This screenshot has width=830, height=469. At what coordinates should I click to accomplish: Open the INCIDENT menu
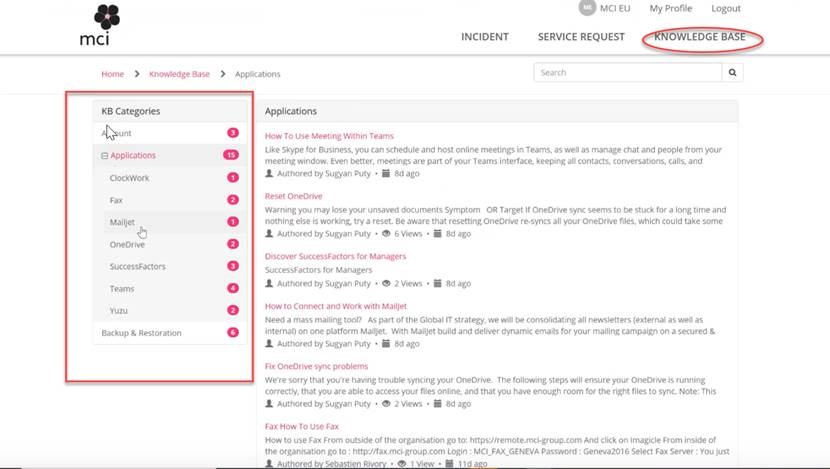484,37
